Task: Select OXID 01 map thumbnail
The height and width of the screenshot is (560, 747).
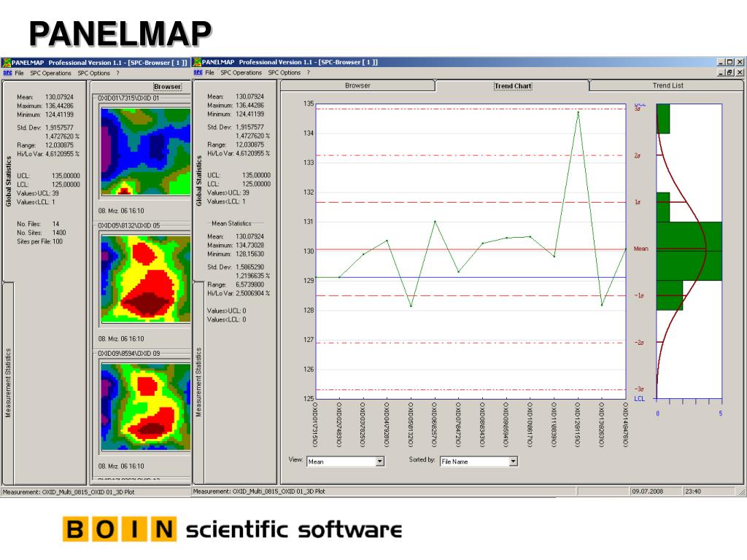Action: pyautogui.click(x=146, y=152)
